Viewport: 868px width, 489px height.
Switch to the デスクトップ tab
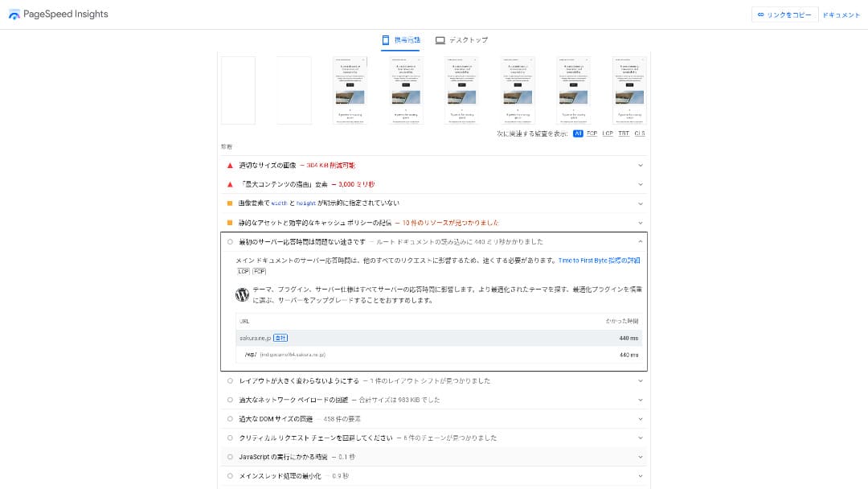[x=461, y=40]
